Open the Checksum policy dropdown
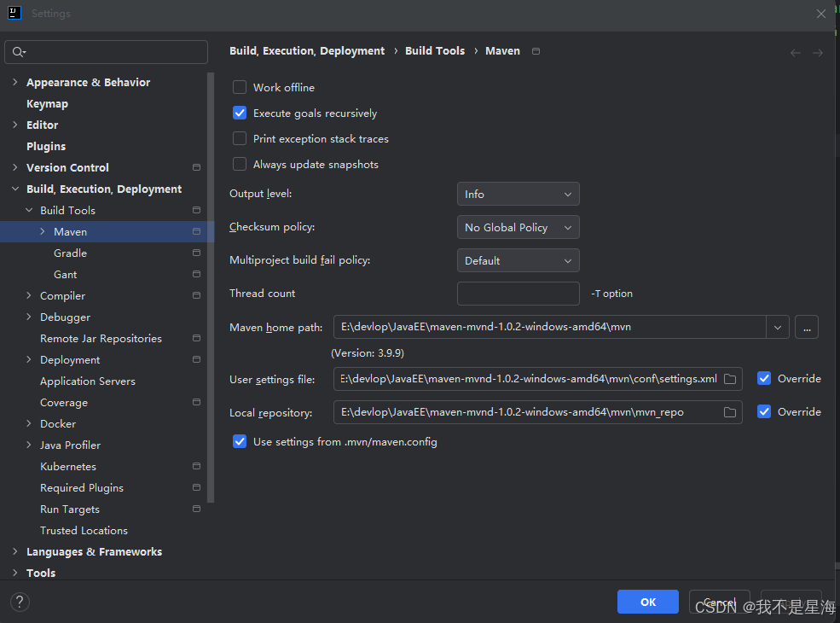This screenshot has width=840, height=623. tap(518, 227)
